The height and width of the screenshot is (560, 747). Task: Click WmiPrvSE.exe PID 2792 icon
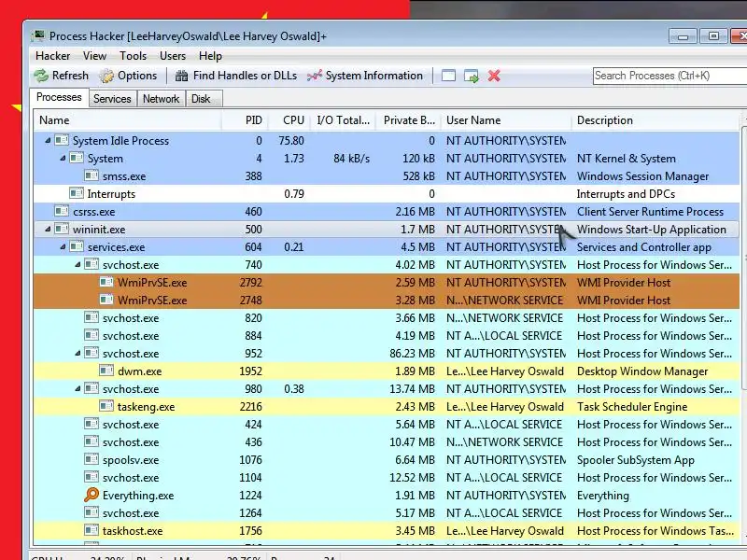click(x=106, y=283)
